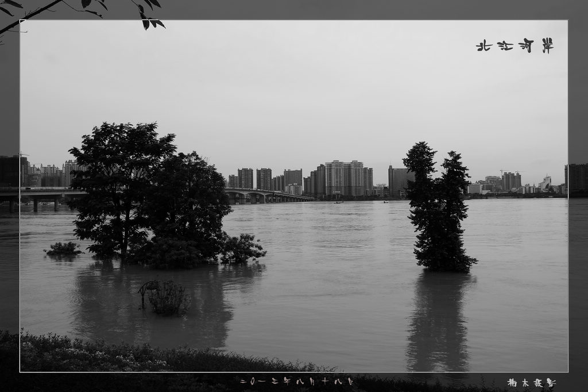Click the 北江河岸 title text

514,46
